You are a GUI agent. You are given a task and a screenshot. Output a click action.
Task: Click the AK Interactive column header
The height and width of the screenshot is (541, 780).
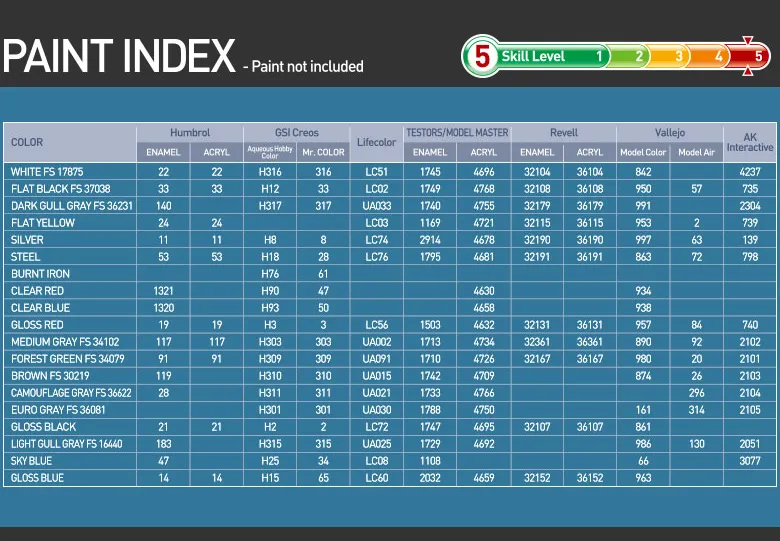pos(750,142)
